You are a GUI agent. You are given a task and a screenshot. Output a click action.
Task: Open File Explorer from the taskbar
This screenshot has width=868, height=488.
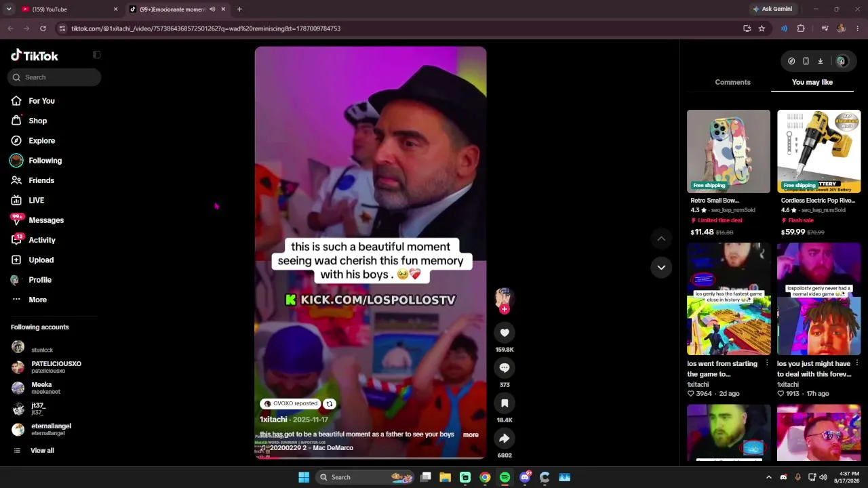coord(446,477)
